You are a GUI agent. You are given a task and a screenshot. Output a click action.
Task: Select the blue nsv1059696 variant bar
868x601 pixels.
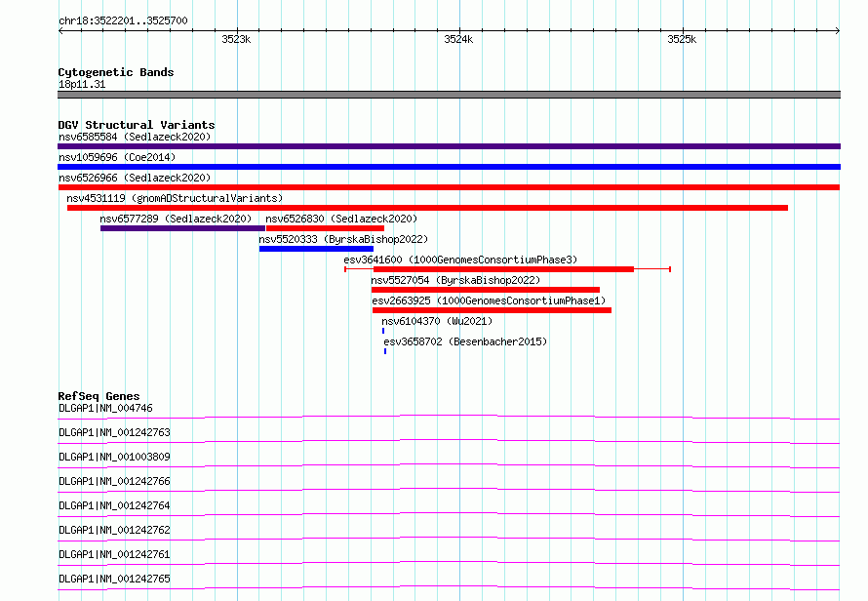tap(449, 167)
